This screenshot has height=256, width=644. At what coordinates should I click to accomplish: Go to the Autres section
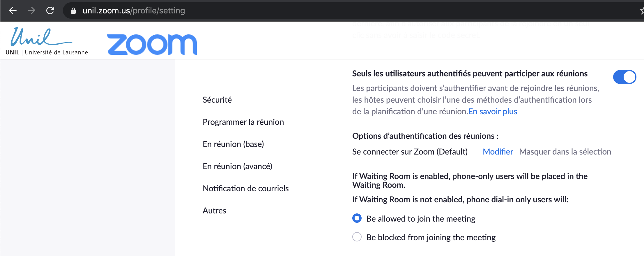click(x=214, y=211)
